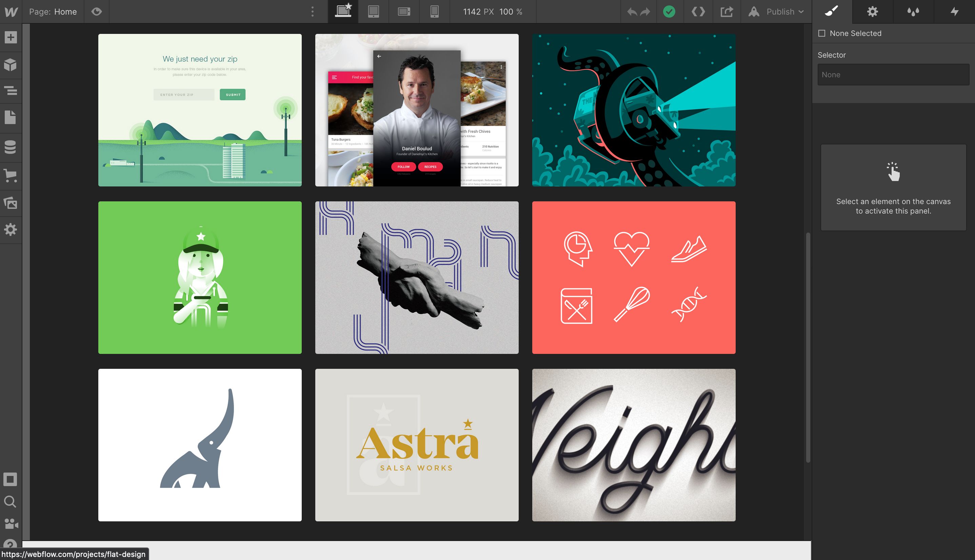Switch to the Style brush tab

click(832, 12)
